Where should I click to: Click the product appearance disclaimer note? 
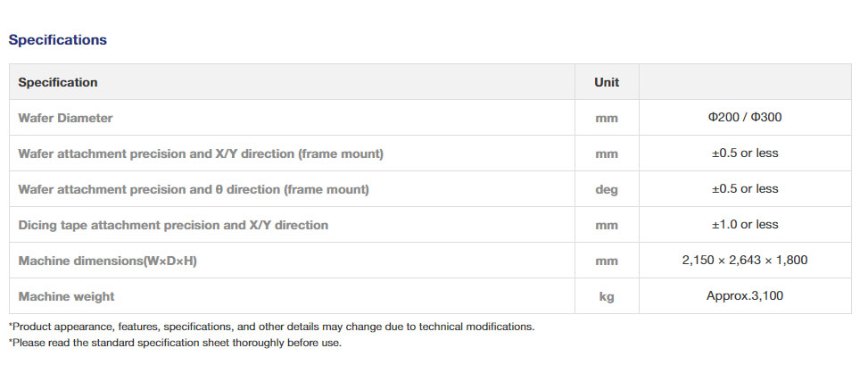[x=272, y=327]
